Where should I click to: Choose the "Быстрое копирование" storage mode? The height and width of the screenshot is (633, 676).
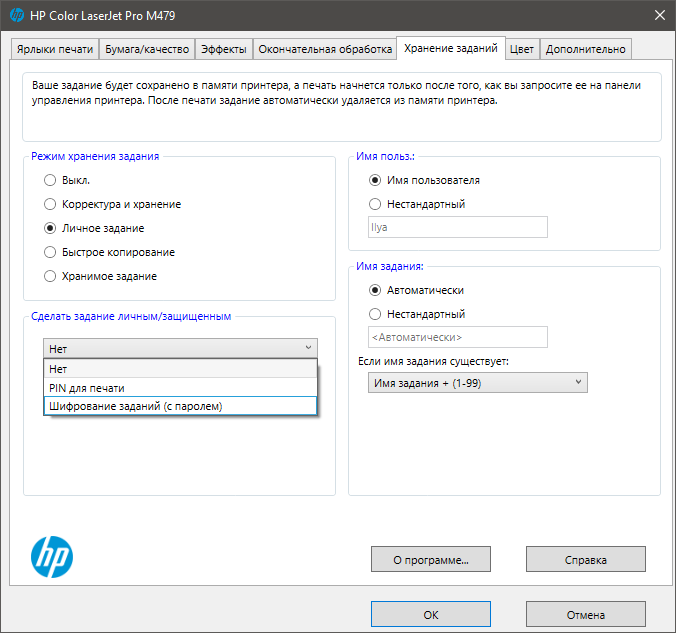pyautogui.click(x=51, y=252)
